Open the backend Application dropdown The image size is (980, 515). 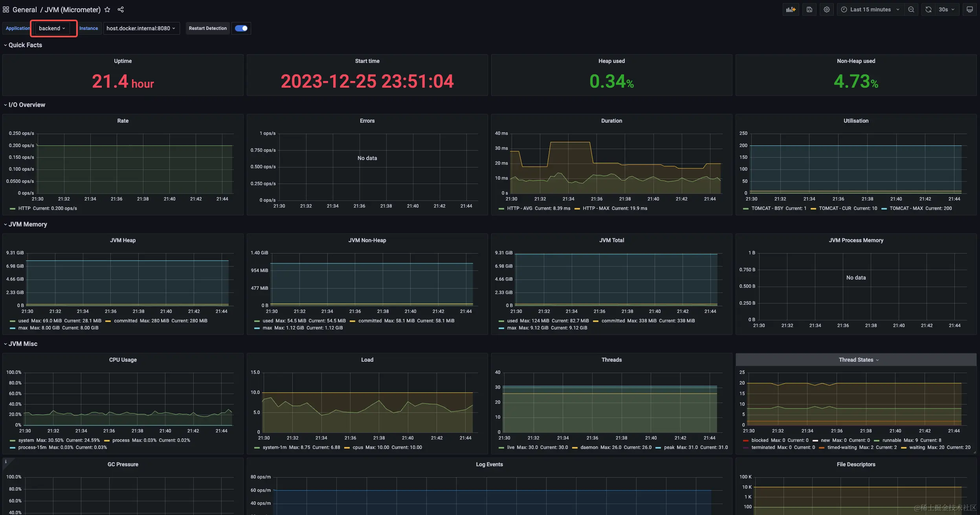click(x=52, y=28)
